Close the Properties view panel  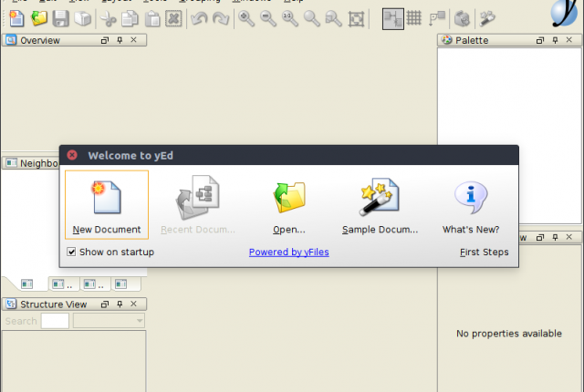pos(569,237)
